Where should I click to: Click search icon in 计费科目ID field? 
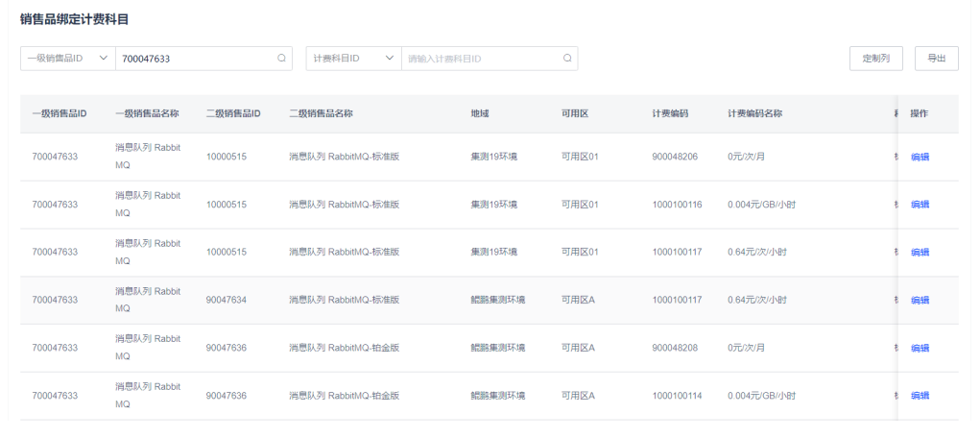coord(567,59)
